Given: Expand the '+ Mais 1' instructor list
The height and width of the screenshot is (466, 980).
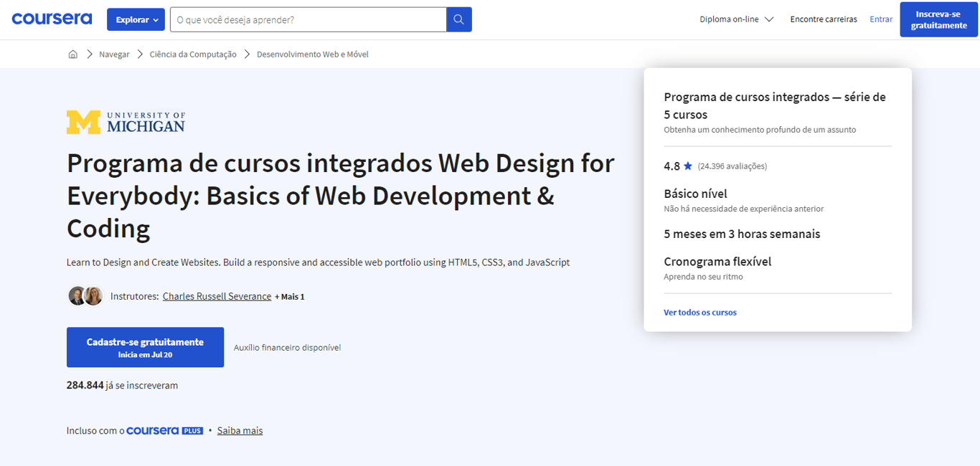Looking at the screenshot, I should (x=290, y=296).
